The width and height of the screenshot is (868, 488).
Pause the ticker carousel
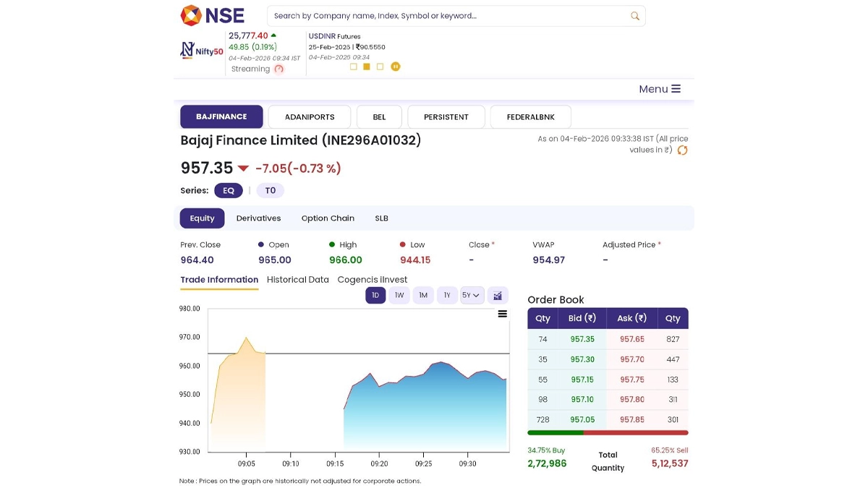(x=396, y=67)
